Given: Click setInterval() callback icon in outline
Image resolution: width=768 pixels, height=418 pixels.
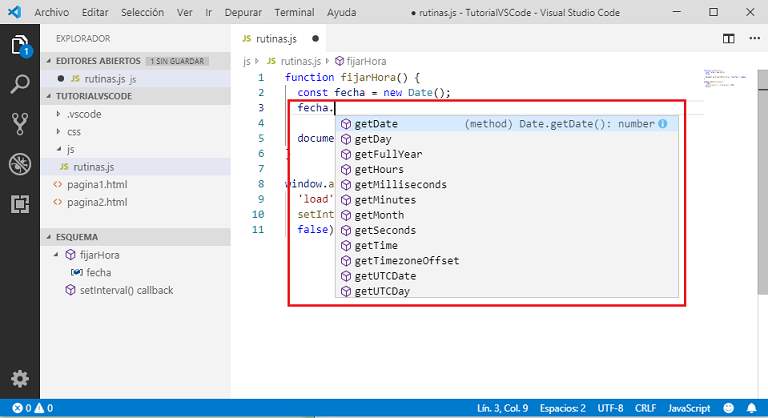Looking at the screenshot, I should click(x=71, y=290).
